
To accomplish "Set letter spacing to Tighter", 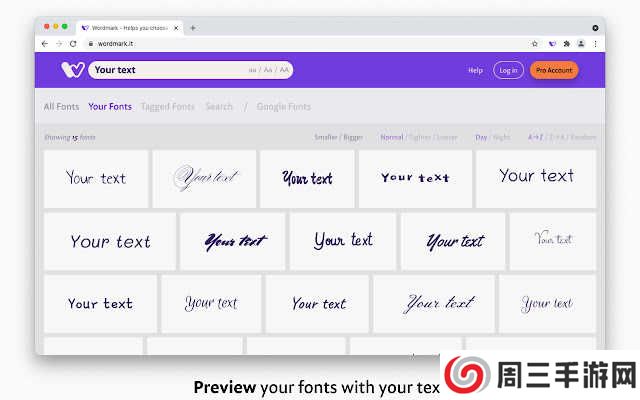I will 419,137.
